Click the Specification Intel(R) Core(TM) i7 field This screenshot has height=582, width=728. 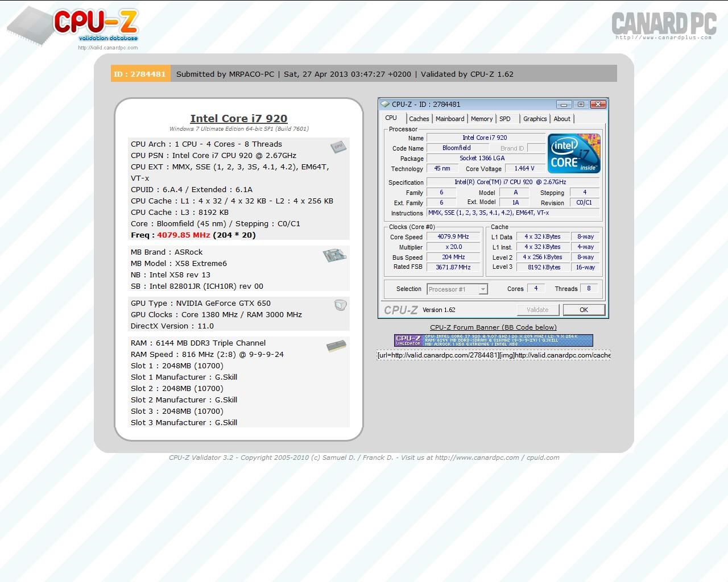(513, 182)
